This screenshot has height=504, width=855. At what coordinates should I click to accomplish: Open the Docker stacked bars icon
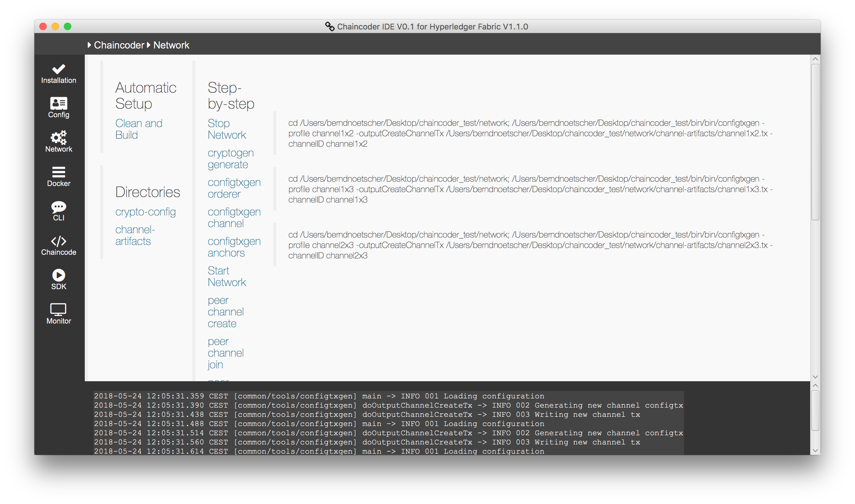pyautogui.click(x=58, y=172)
